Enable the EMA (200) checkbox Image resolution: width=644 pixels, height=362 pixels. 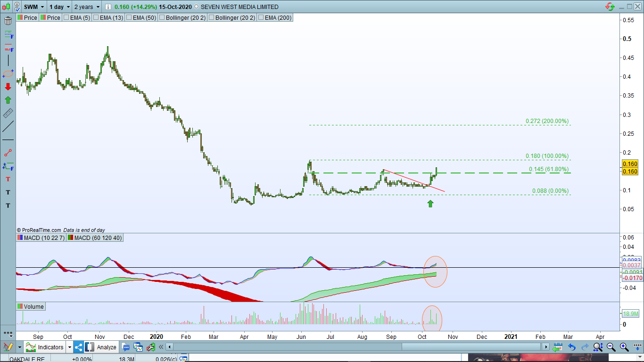[261, 17]
